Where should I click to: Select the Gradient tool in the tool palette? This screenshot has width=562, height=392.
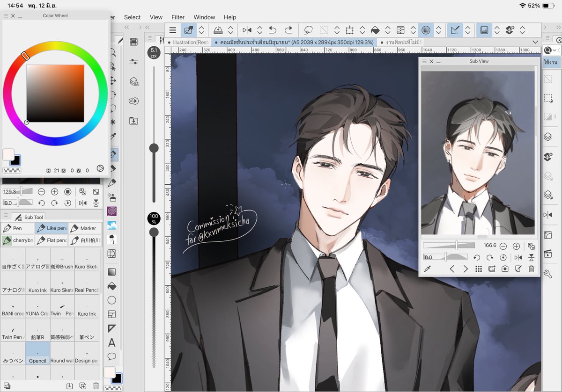click(x=112, y=272)
